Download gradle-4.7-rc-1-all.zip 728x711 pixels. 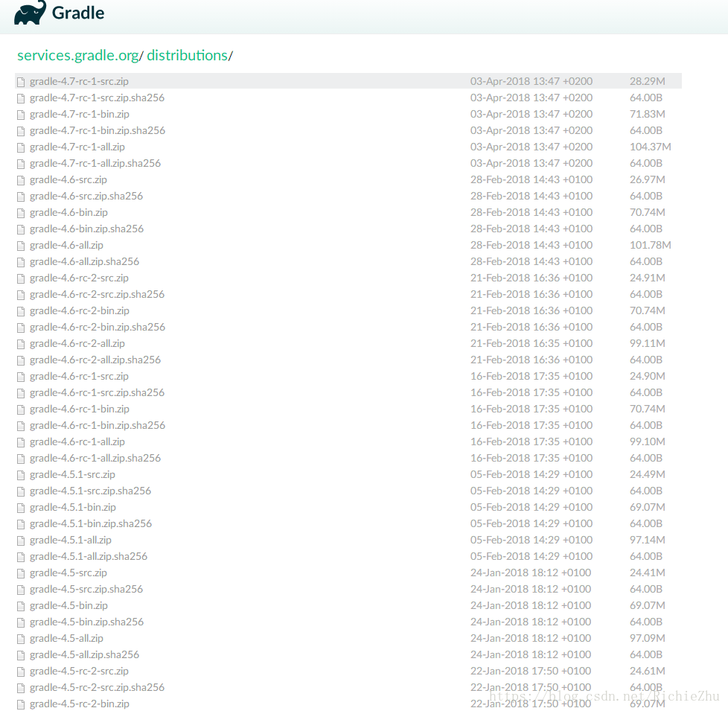(x=77, y=147)
